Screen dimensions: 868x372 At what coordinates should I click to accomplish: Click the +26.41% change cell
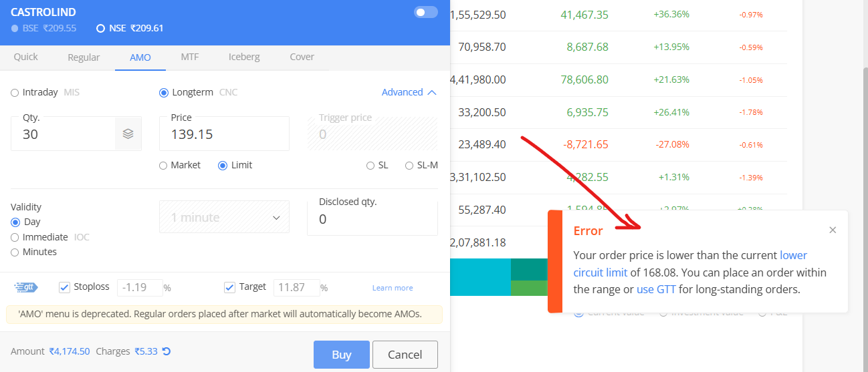[671, 112]
